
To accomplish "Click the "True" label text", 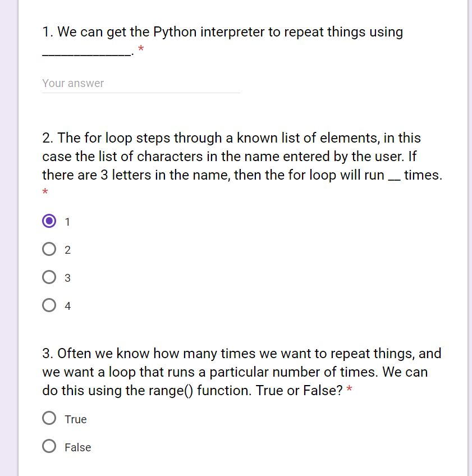I will 76,419.
